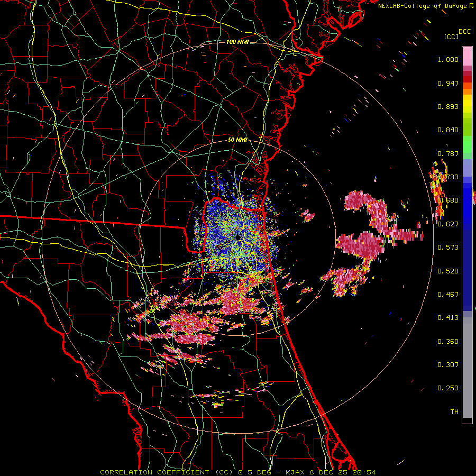Click the TH threshold label

pyautogui.click(x=454, y=412)
